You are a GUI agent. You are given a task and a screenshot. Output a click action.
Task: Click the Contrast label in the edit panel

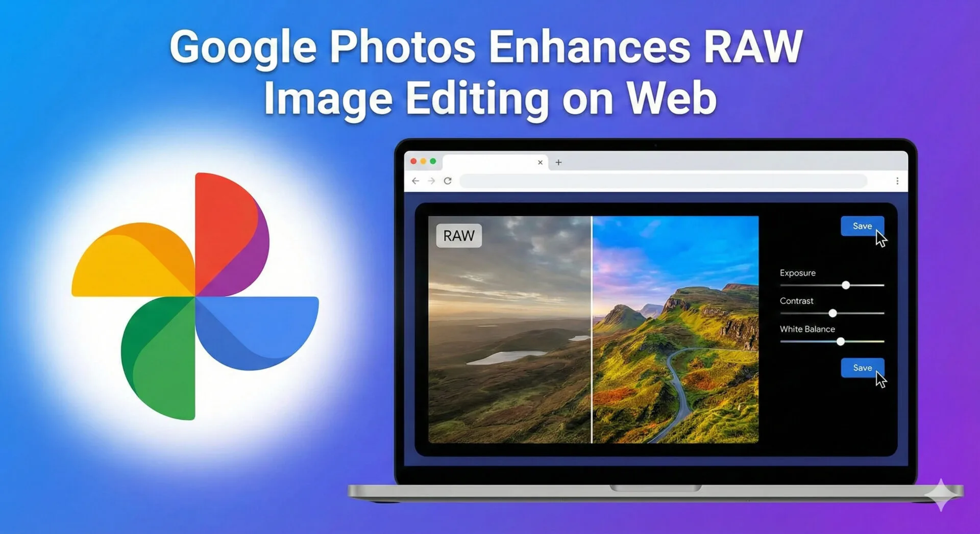click(796, 301)
